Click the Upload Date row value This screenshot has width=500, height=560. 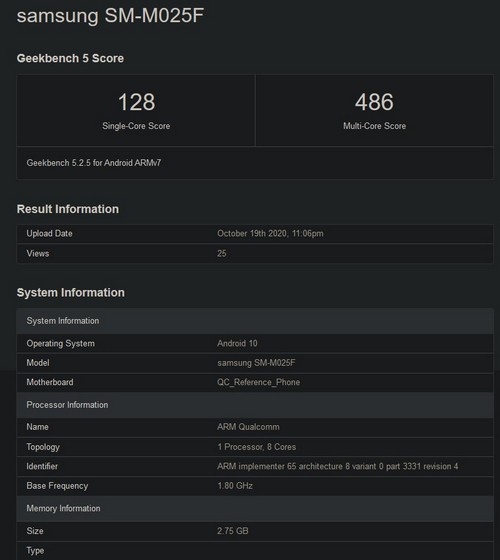(x=270, y=234)
